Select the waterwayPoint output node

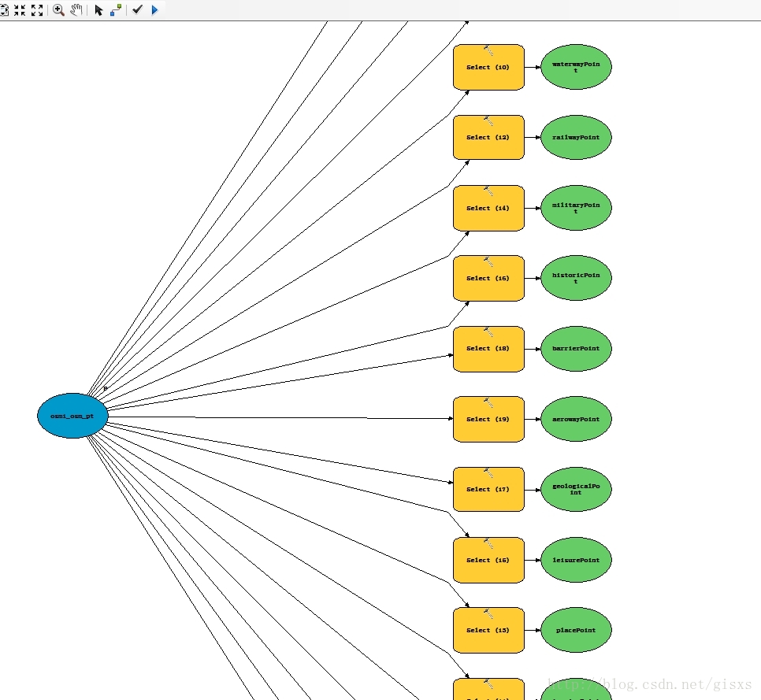coord(576,67)
